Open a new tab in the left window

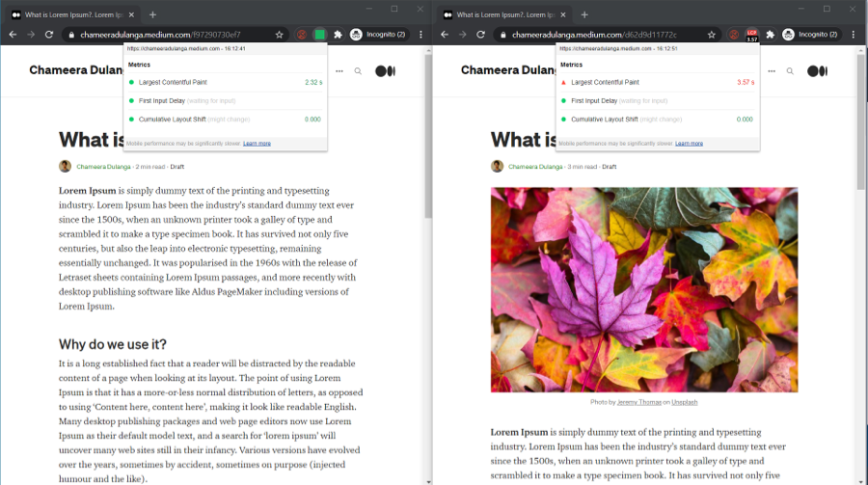pyautogui.click(x=152, y=15)
